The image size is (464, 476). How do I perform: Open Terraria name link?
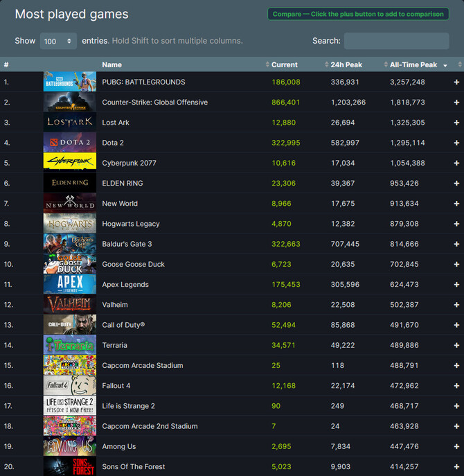point(115,345)
